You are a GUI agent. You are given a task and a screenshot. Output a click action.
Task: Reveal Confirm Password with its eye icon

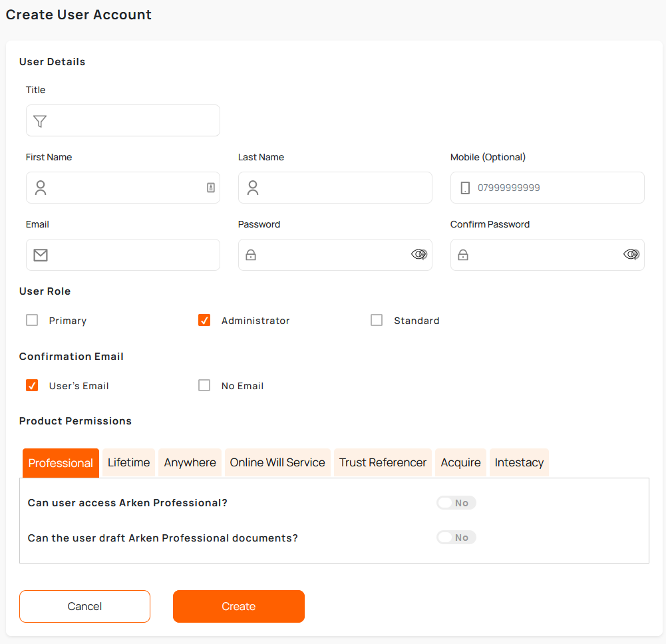click(x=631, y=254)
